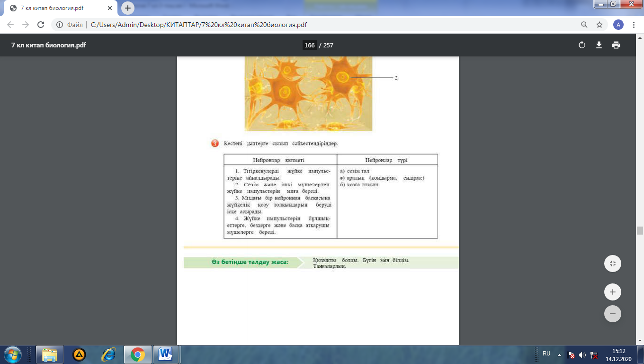The height and width of the screenshot is (364, 644).
Task: Open the Action Center flag icon
Action: point(572,355)
